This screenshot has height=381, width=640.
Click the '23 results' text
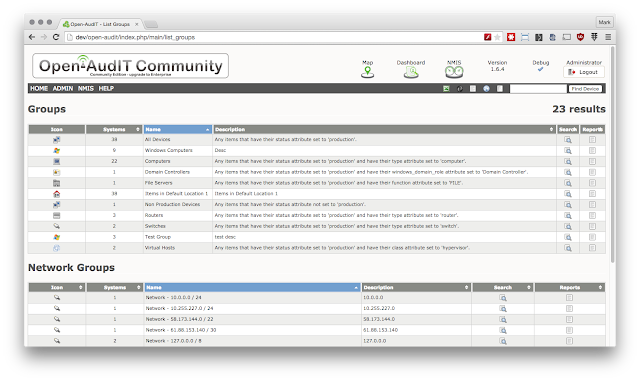[x=579, y=109]
